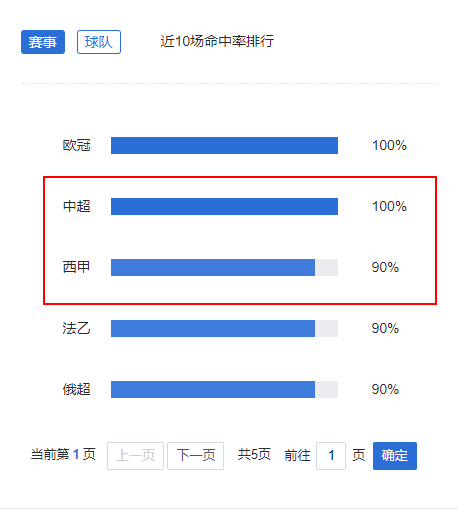Select the 欧冠 league label
Viewport: 458px width, 509px height.
(76, 145)
